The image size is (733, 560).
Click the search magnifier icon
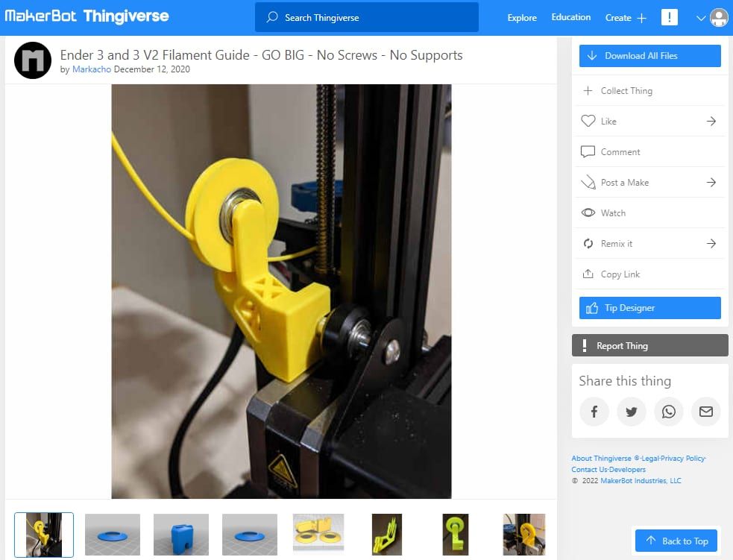coord(271,16)
